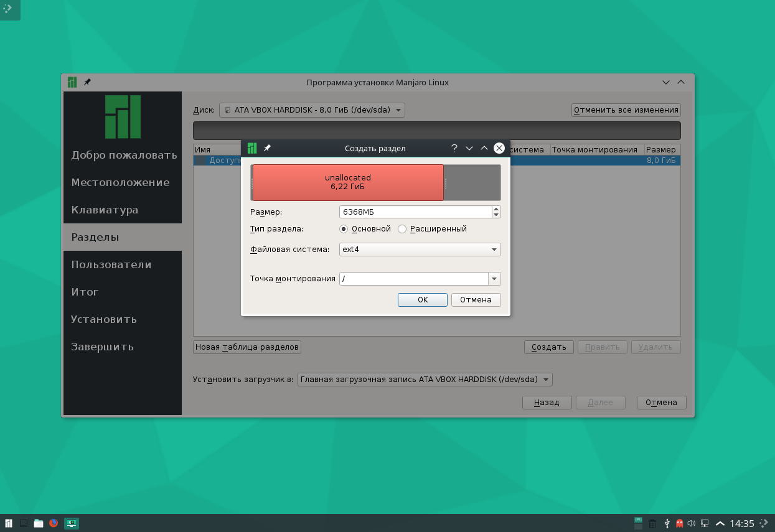Select Добро пожаловать step in sidebar
This screenshot has height=532, width=775.
click(x=123, y=155)
